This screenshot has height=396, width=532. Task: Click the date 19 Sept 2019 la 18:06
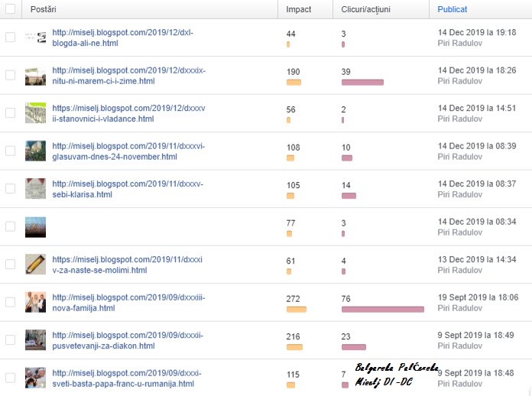click(478, 297)
